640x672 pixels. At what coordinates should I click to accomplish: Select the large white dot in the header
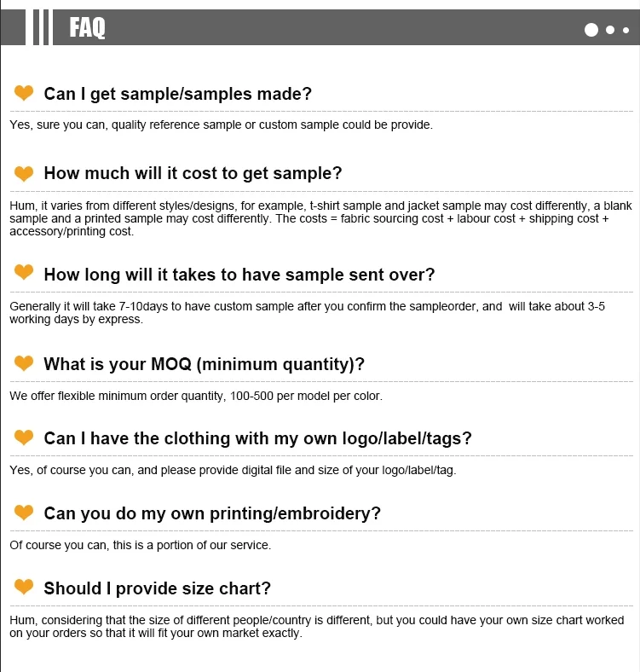pyautogui.click(x=591, y=30)
